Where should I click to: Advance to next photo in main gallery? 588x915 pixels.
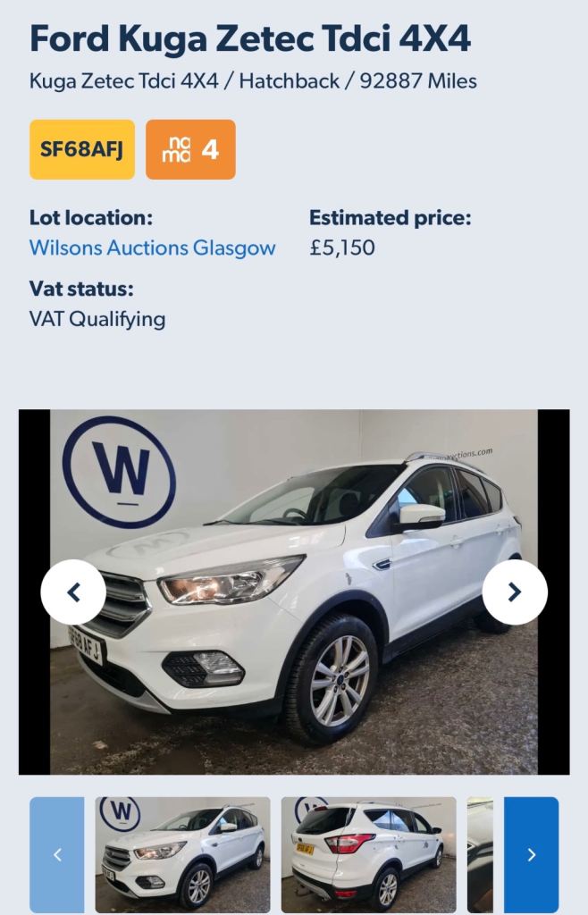pos(515,592)
